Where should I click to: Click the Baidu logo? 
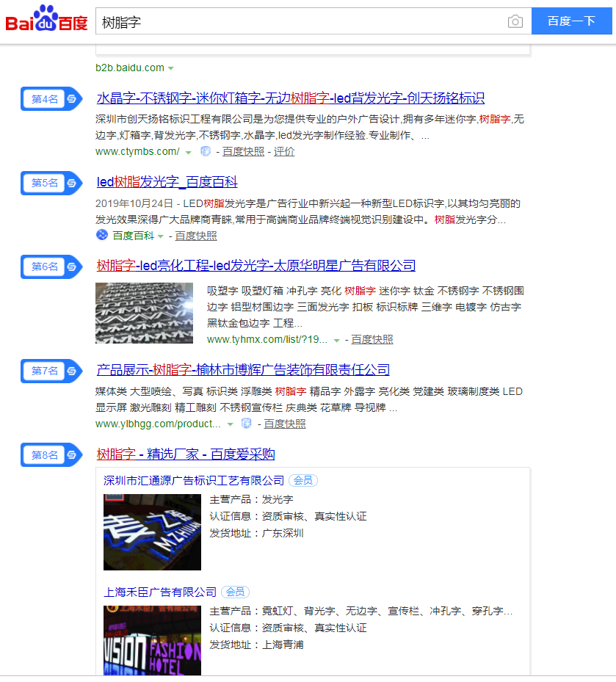coord(46,18)
